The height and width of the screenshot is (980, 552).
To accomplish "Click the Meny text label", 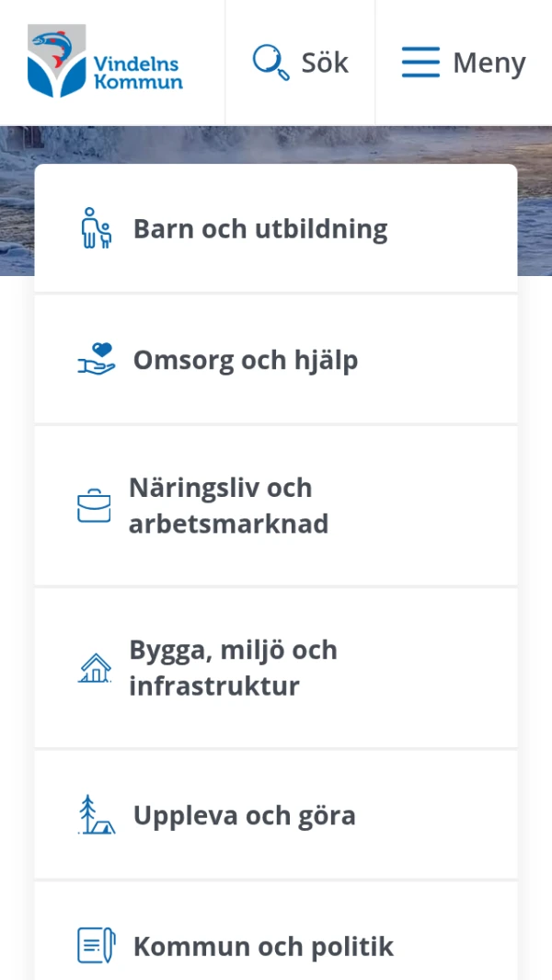I will click(489, 63).
